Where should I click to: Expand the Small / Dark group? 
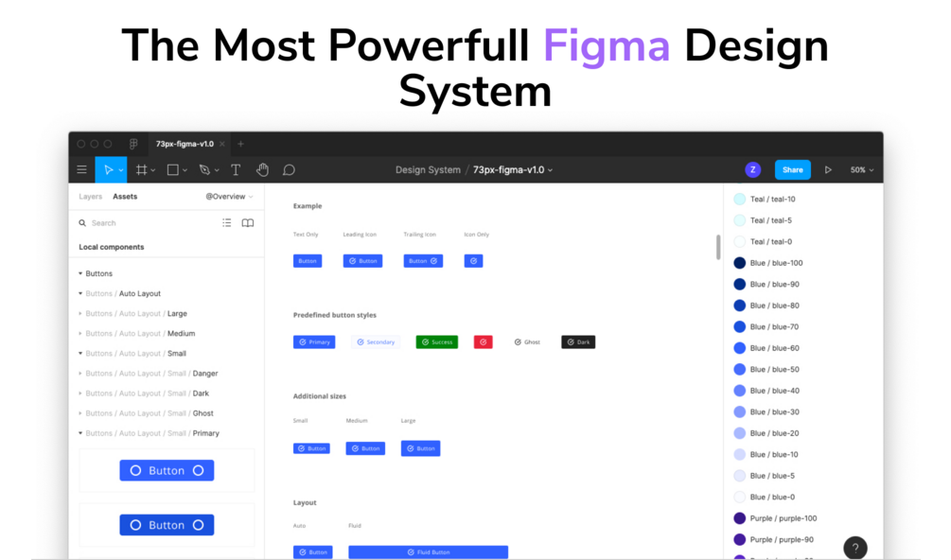80,394
